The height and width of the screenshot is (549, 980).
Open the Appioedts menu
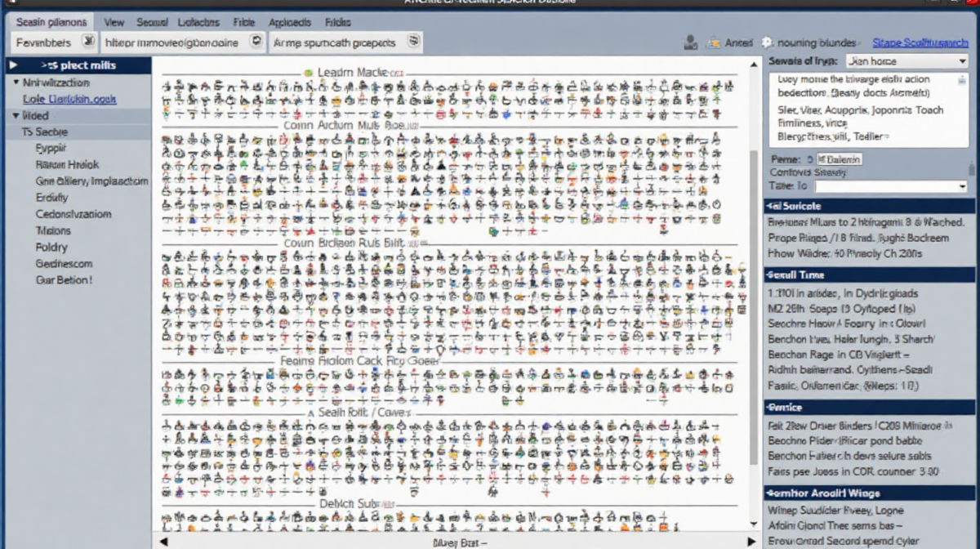(x=289, y=22)
